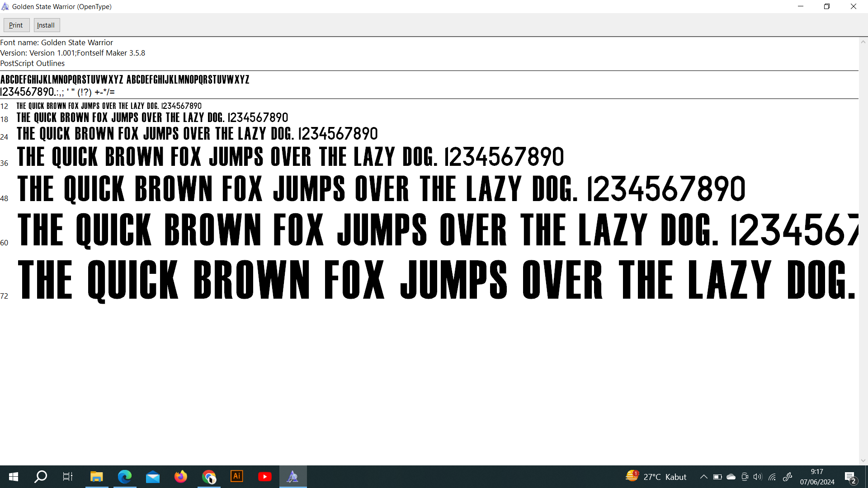868x488 pixels.
Task: Open the Windows search icon
Action: pyautogui.click(x=41, y=477)
